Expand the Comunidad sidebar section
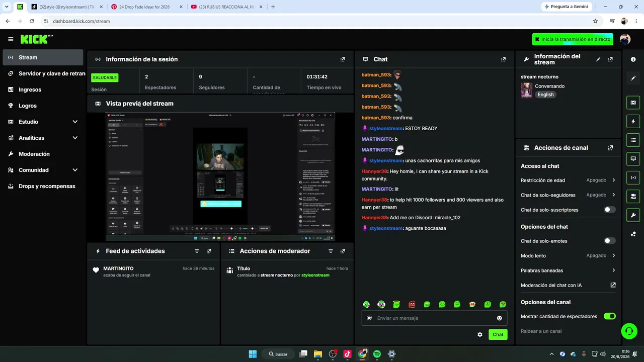Image resolution: width=644 pixels, height=362 pixels. [x=43, y=170]
